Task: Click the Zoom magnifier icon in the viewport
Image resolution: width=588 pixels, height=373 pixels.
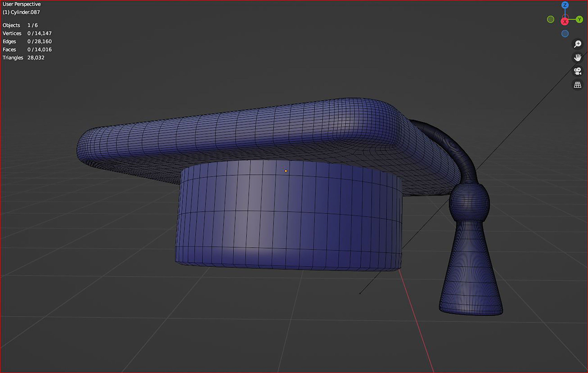Action: pyautogui.click(x=578, y=44)
